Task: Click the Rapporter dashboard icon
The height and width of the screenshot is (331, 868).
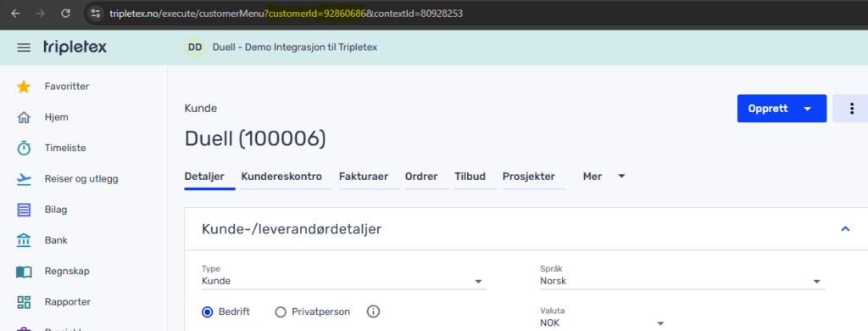Action: click(x=24, y=302)
